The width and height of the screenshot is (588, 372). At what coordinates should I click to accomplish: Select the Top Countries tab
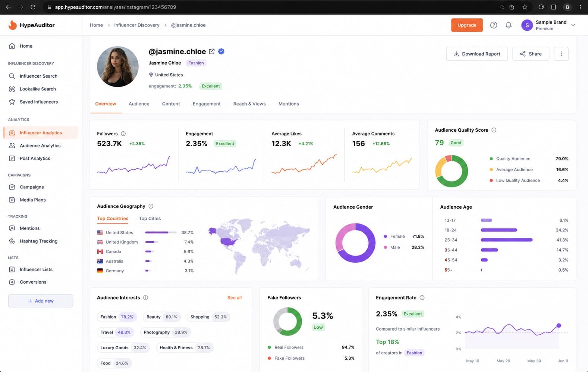click(x=113, y=218)
